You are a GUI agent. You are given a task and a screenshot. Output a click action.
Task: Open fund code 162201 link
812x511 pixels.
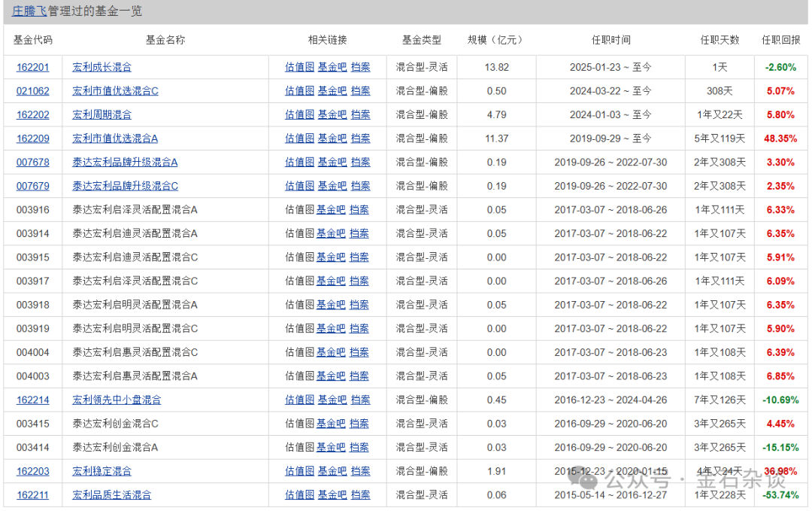(32, 67)
